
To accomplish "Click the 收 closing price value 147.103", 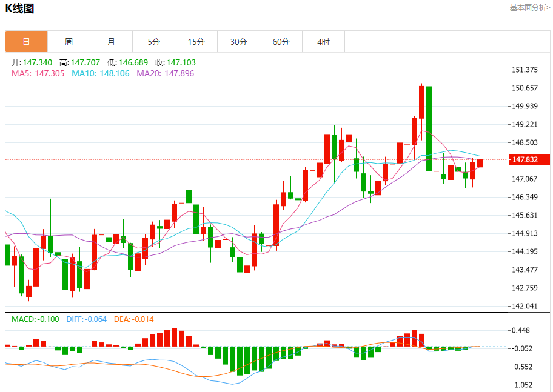I will [x=181, y=62].
